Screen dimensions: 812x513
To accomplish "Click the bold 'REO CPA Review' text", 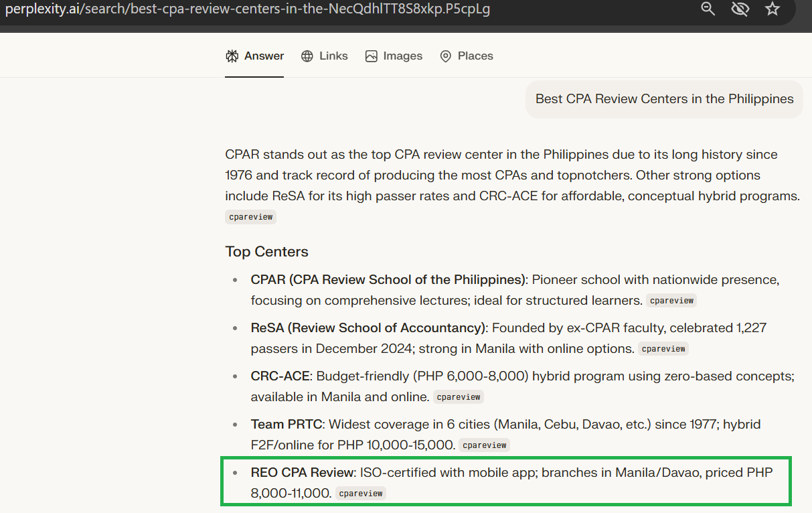I will click(302, 473).
